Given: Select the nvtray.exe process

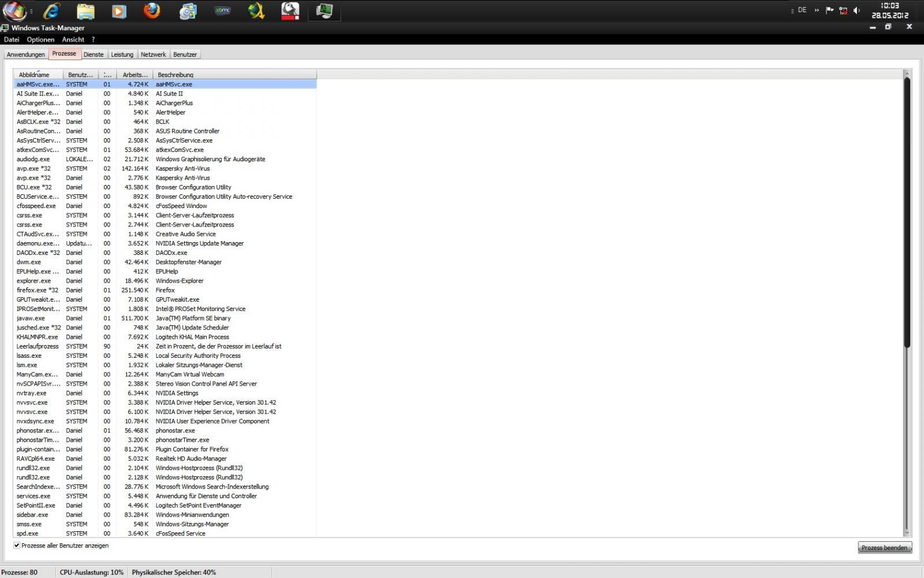Looking at the screenshot, I should pyautogui.click(x=165, y=393).
